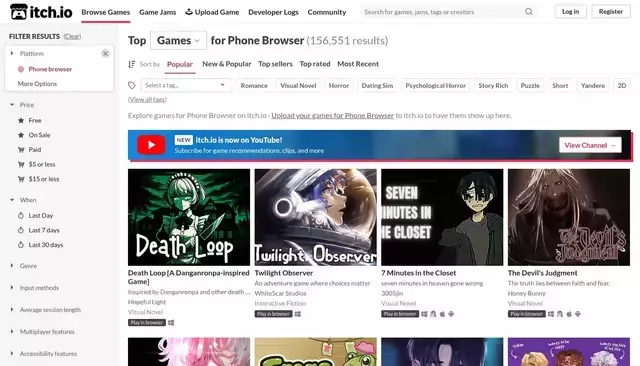Filter by $15 or less
This screenshot has height=366, width=640.
(44, 179)
